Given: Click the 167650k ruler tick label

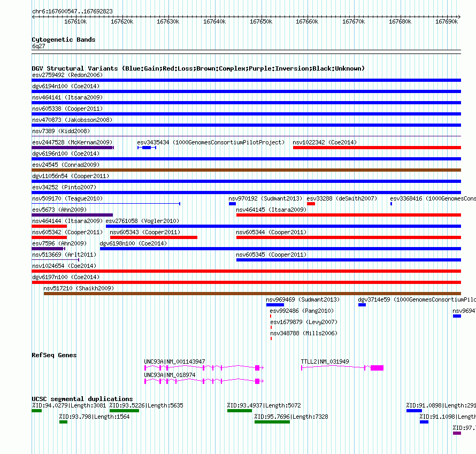Looking at the screenshot, I should pos(261,21).
